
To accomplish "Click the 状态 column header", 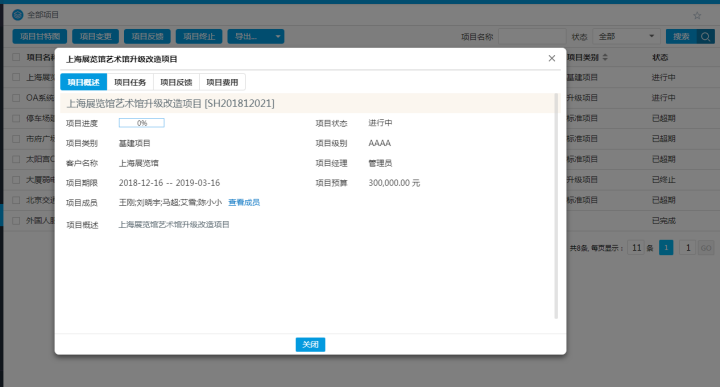I will (660, 57).
